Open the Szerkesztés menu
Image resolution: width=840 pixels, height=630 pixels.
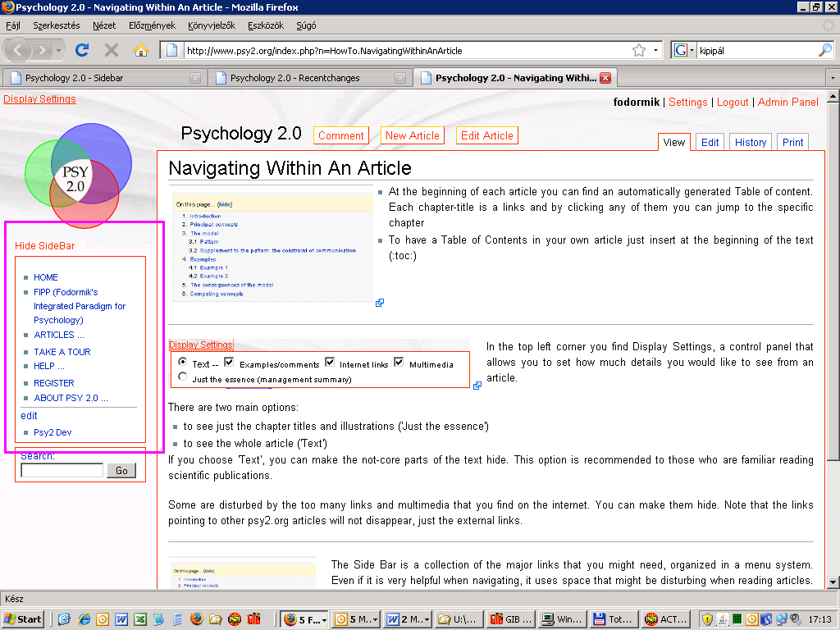57,25
